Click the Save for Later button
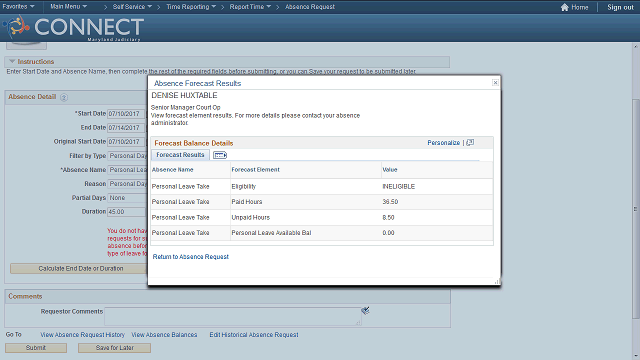Viewport: 640px width, 360px height. [x=114, y=348]
